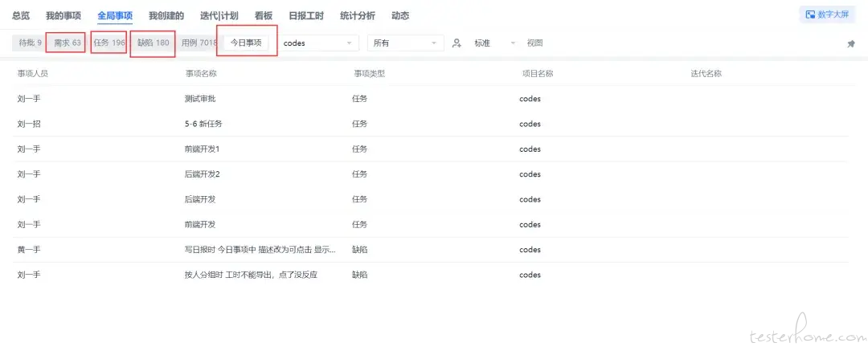
Task: Filter by 需求 63
Action: (x=67, y=43)
